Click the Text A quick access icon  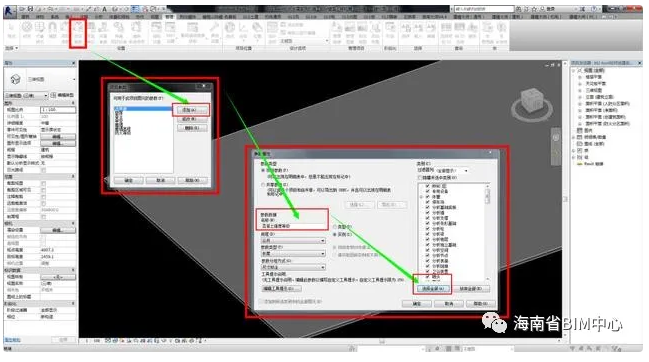pyautogui.click(x=104, y=9)
